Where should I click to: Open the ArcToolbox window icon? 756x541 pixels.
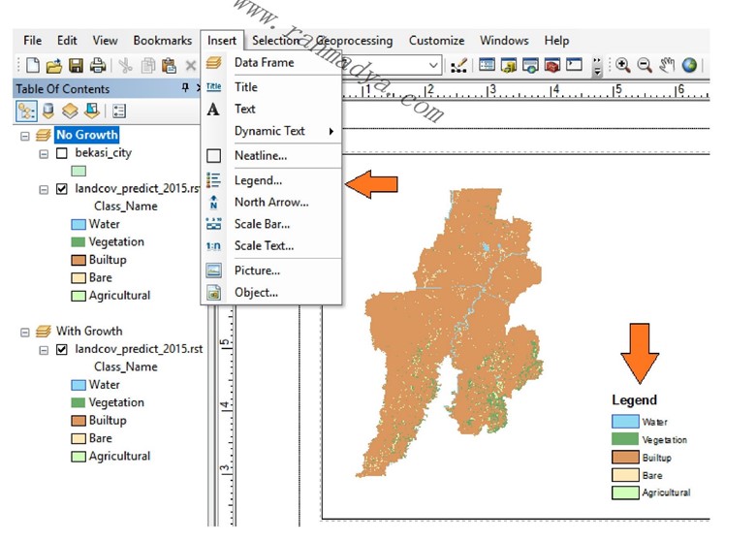[552, 66]
